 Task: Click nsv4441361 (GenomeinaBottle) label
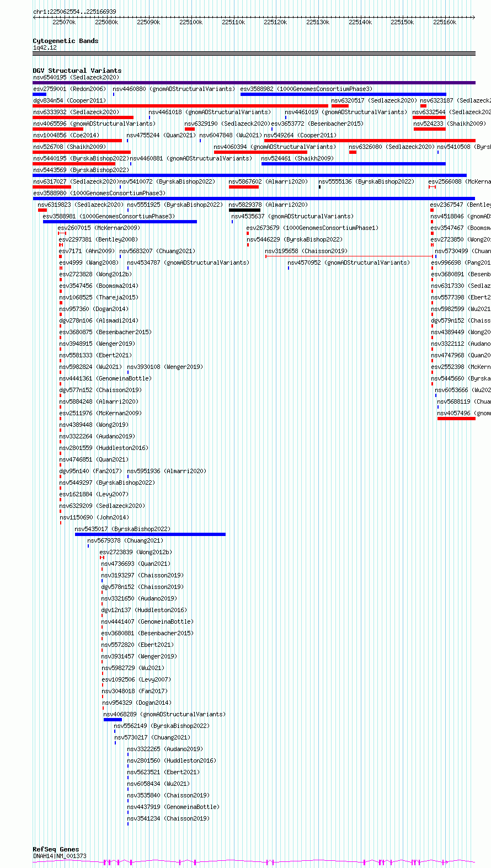(105, 378)
